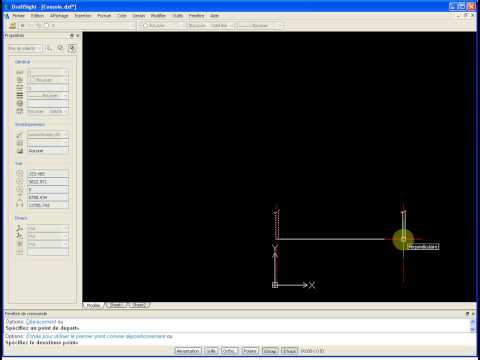Click the Vue field showing 10785.748
480x360 pixels.
click(x=48, y=205)
